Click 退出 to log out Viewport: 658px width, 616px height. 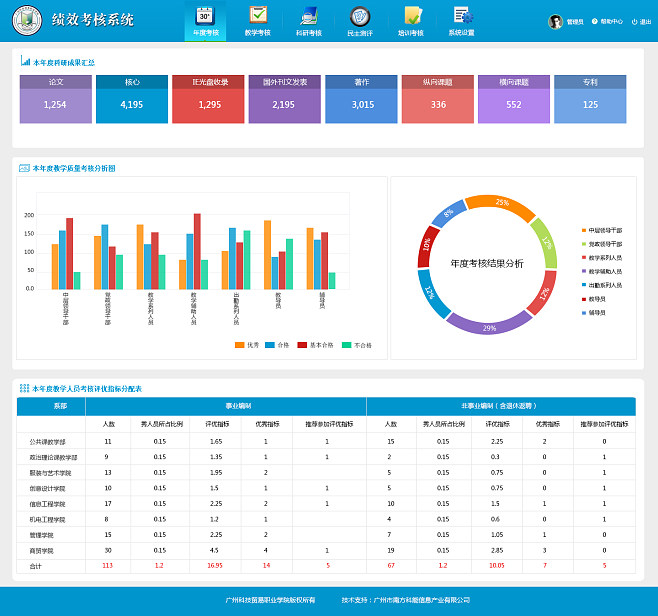pos(641,22)
